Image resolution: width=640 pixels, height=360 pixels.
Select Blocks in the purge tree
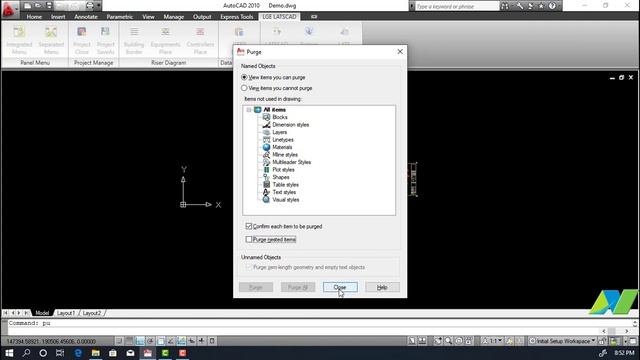click(x=280, y=117)
